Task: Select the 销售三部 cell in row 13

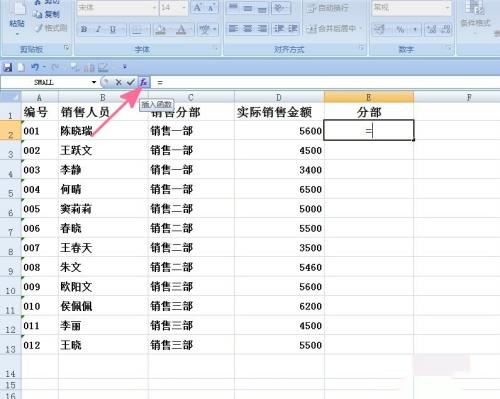Action: click(191, 345)
